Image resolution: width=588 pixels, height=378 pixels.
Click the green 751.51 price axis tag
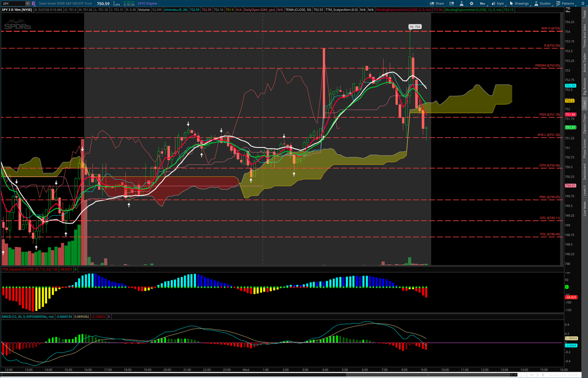click(570, 127)
